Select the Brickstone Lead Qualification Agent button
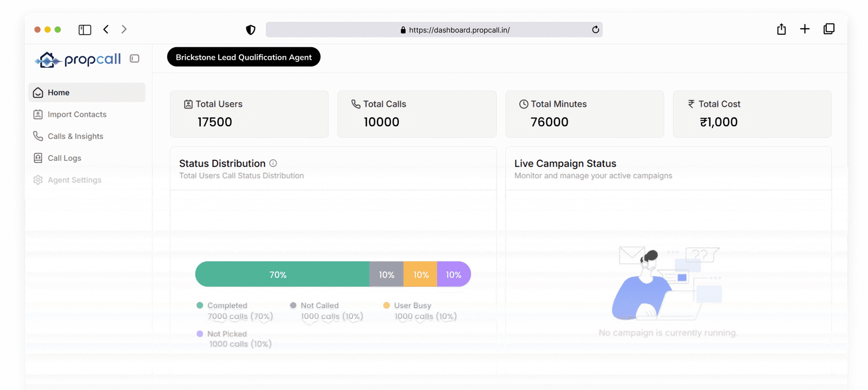Image resolution: width=868 pixels, height=390 pixels. (244, 57)
